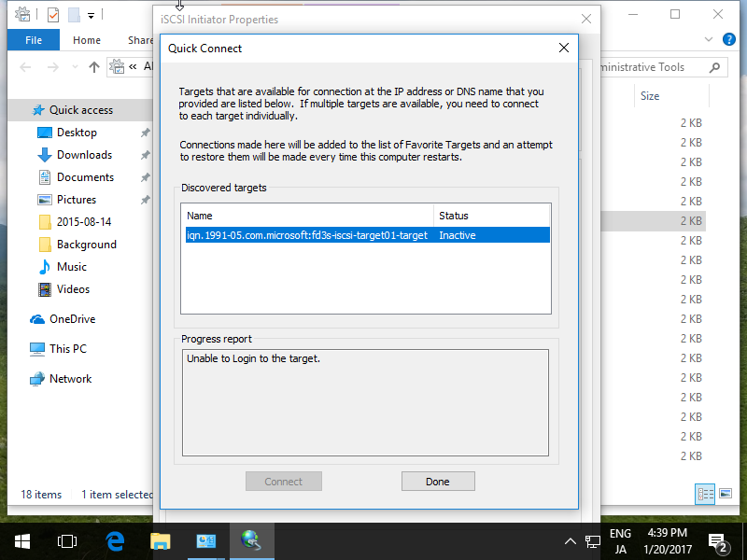Open recent locations dropdown in Explorer
The height and width of the screenshot is (560, 747).
pyautogui.click(x=75, y=67)
